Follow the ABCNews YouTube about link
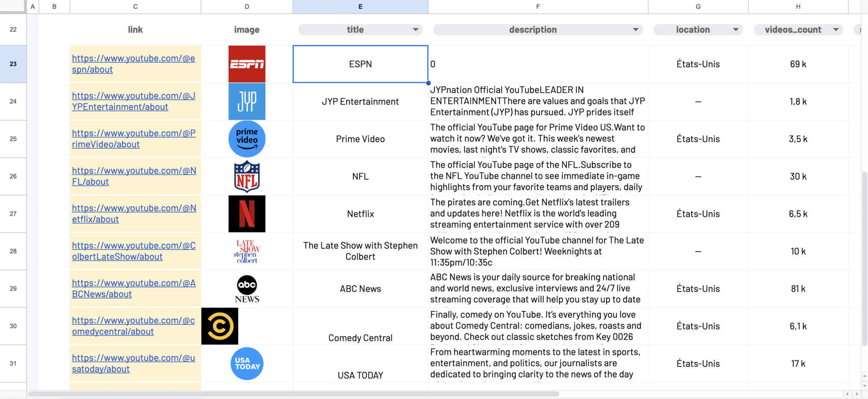Viewport: 868px width, 399px height. click(x=134, y=289)
